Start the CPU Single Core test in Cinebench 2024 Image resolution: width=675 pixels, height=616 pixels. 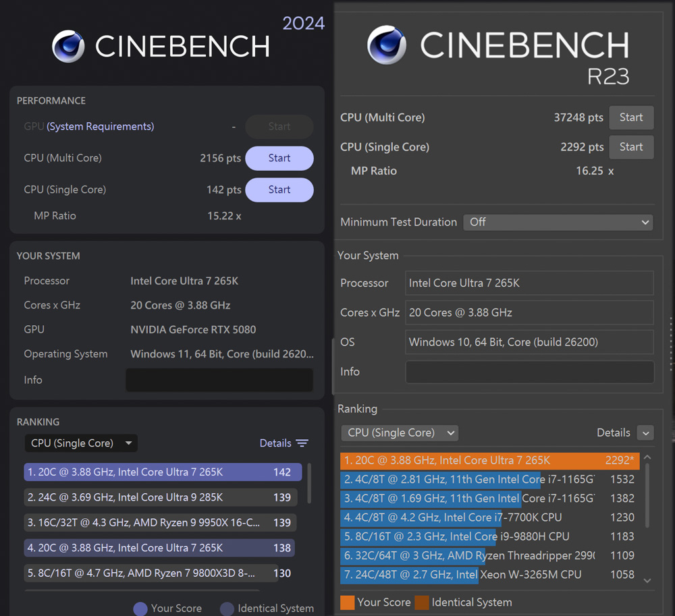(x=279, y=190)
